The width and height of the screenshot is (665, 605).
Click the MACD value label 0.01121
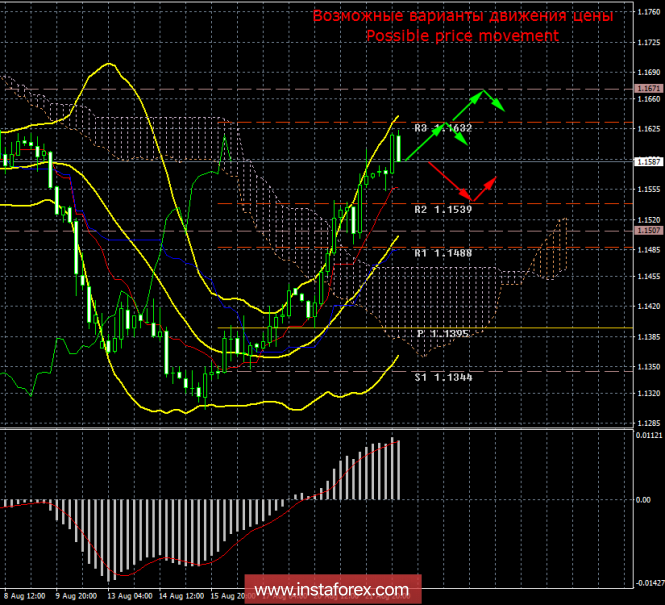tap(648, 435)
